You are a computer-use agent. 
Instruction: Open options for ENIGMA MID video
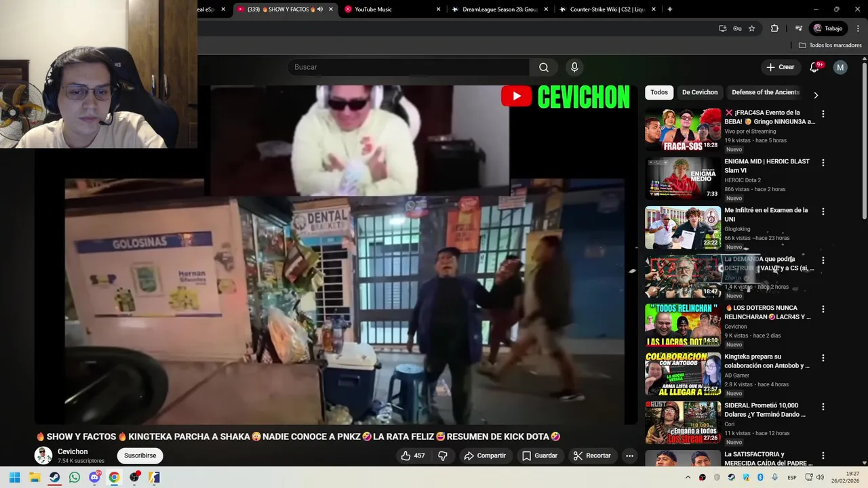(823, 163)
